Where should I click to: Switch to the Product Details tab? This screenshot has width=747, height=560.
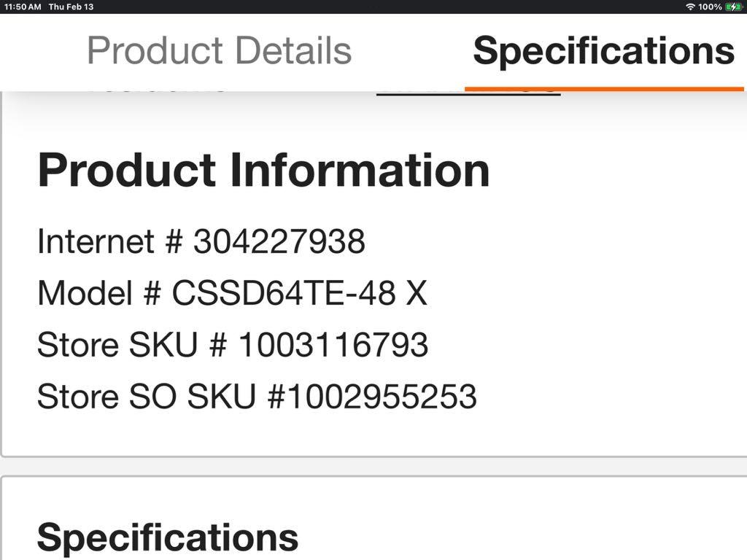(x=219, y=50)
